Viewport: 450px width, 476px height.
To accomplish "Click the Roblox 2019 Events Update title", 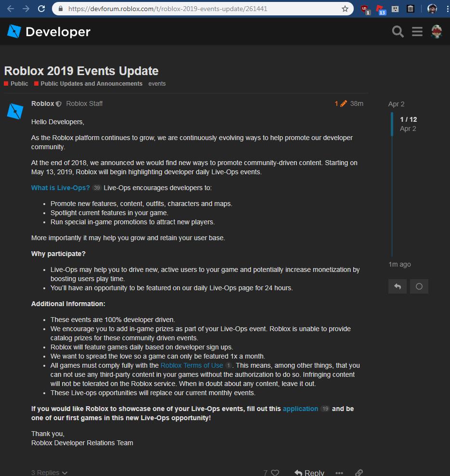I will pos(81,71).
